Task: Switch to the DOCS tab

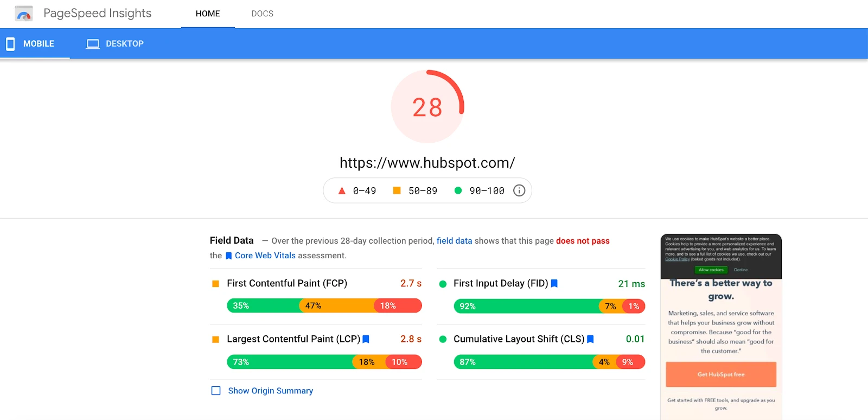Action: click(262, 14)
